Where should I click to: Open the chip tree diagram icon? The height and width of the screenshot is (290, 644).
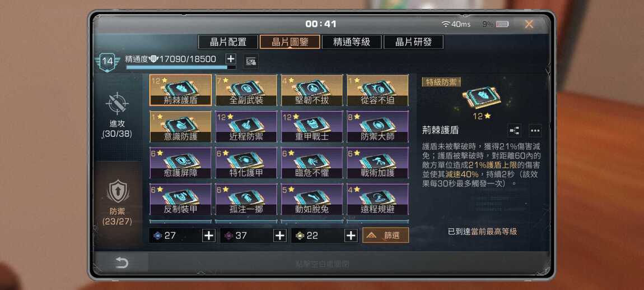[514, 130]
